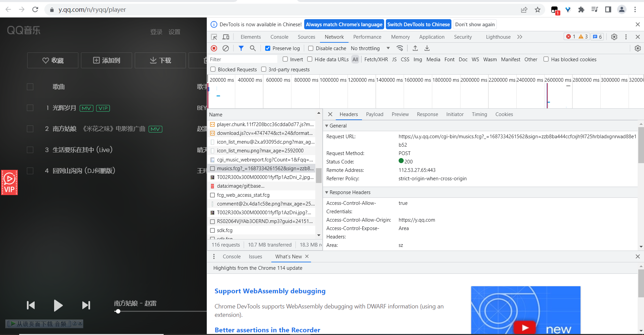
Task: Import HAR file upload icon
Action: (x=415, y=48)
